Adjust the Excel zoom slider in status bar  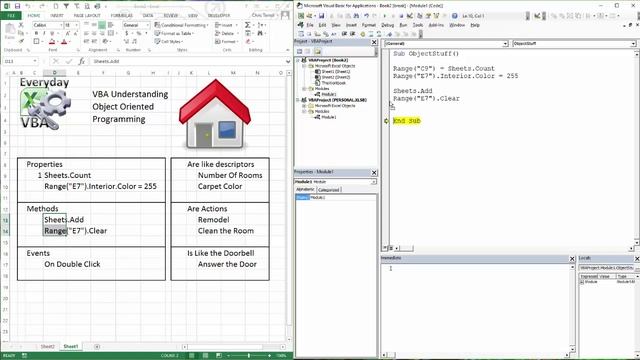pos(249,356)
